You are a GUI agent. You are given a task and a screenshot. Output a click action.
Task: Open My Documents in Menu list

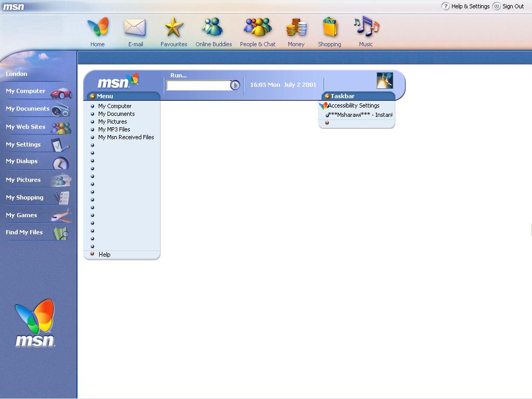tap(116, 114)
